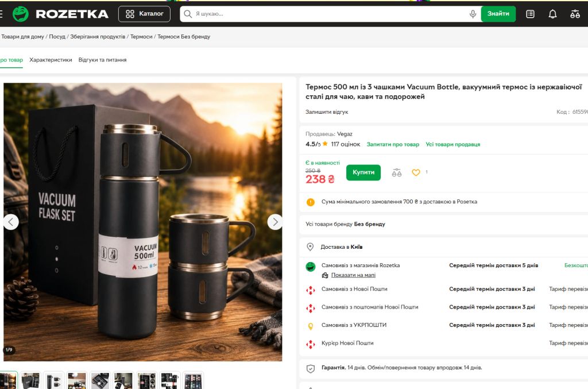The image size is (588, 389).
Task: Open Усі товари продавця link
Action: (x=452, y=144)
